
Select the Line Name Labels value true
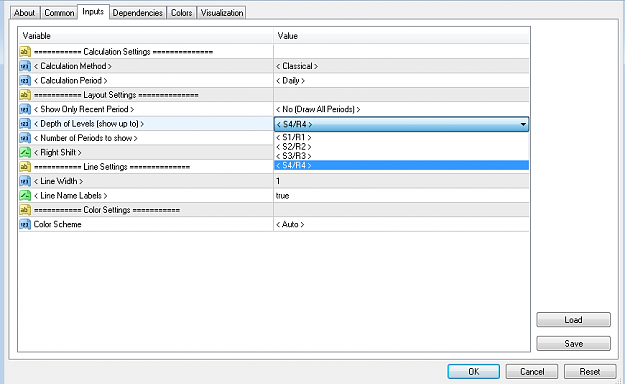[282, 196]
